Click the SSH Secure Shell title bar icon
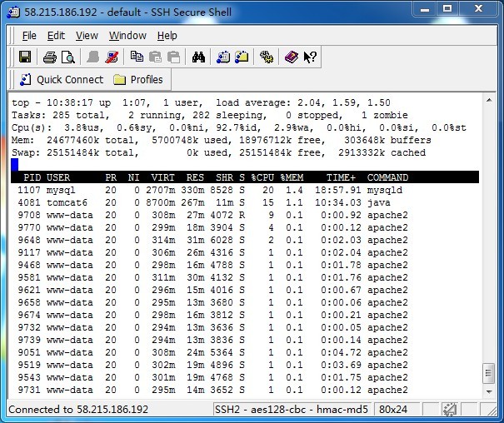This screenshot has width=504, height=423. (13, 12)
